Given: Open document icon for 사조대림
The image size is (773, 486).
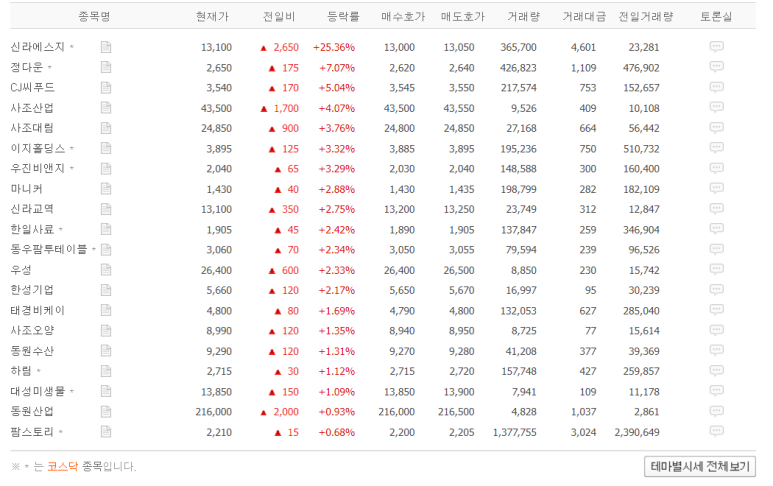Looking at the screenshot, I should (106, 128).
